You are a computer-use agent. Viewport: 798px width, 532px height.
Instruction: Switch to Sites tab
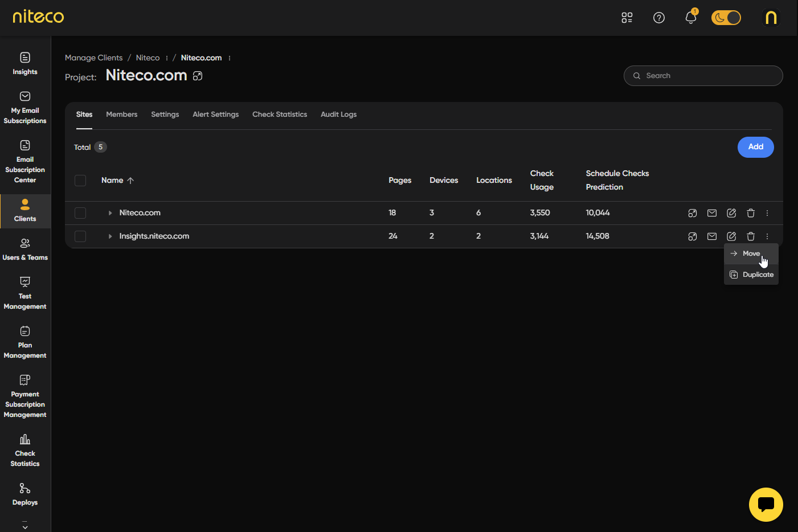click(x=84, y=114)
